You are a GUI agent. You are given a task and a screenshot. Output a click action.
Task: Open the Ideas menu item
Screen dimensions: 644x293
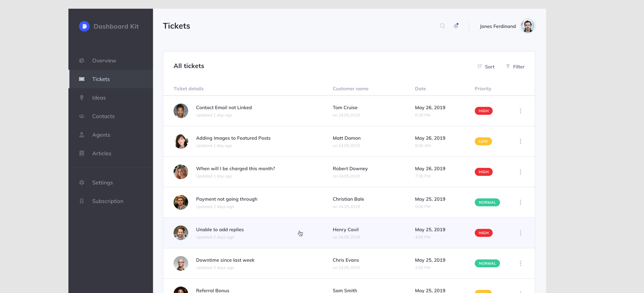(110, 98)
